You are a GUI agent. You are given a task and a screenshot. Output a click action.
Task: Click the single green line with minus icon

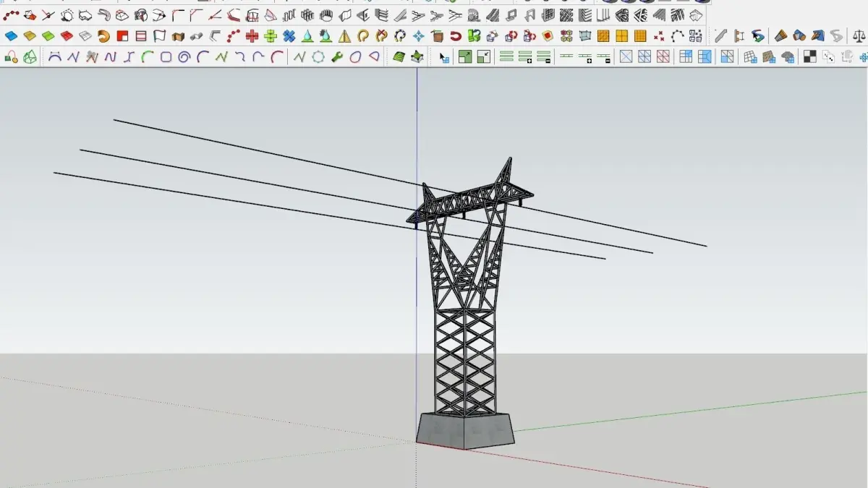click(603, 57)
